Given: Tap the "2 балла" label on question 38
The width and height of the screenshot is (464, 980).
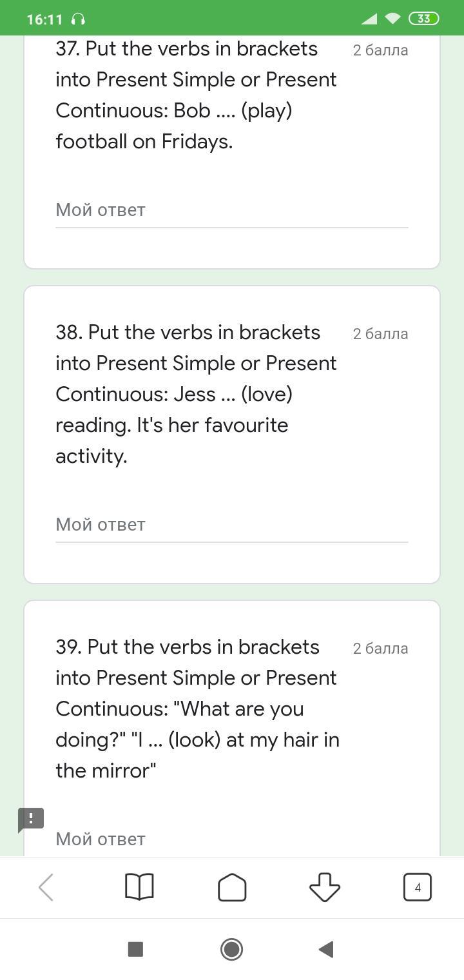Looking at the screenshot, I should click(380, 334).
